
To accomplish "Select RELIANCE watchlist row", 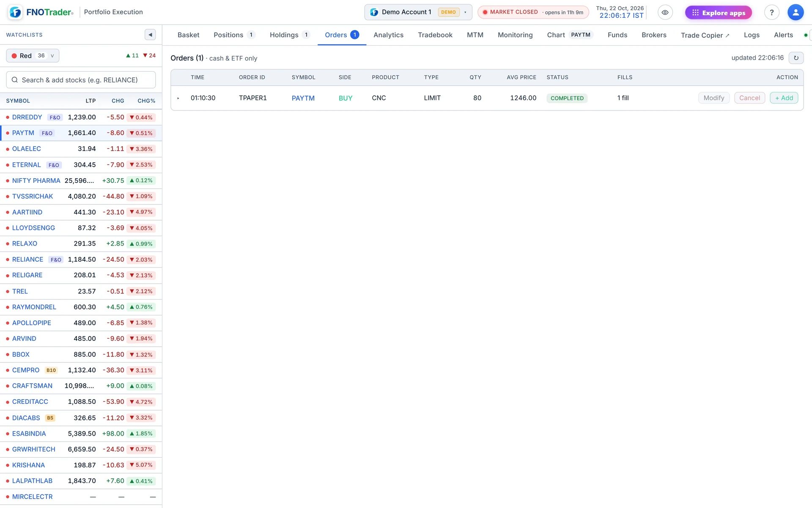I will (81, 260).
